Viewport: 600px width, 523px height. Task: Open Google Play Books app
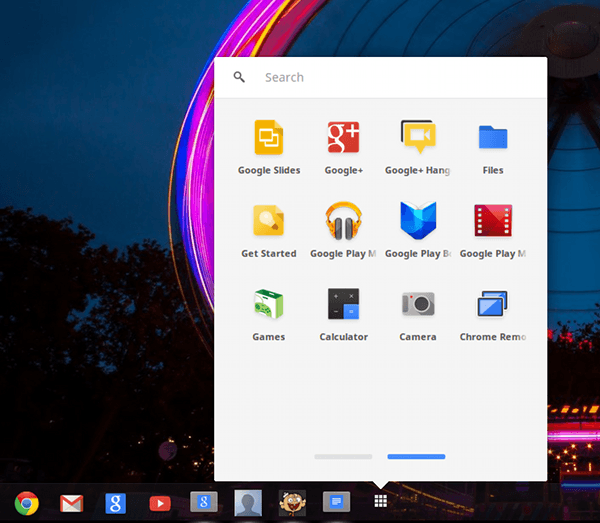click(x=418, y=220)
